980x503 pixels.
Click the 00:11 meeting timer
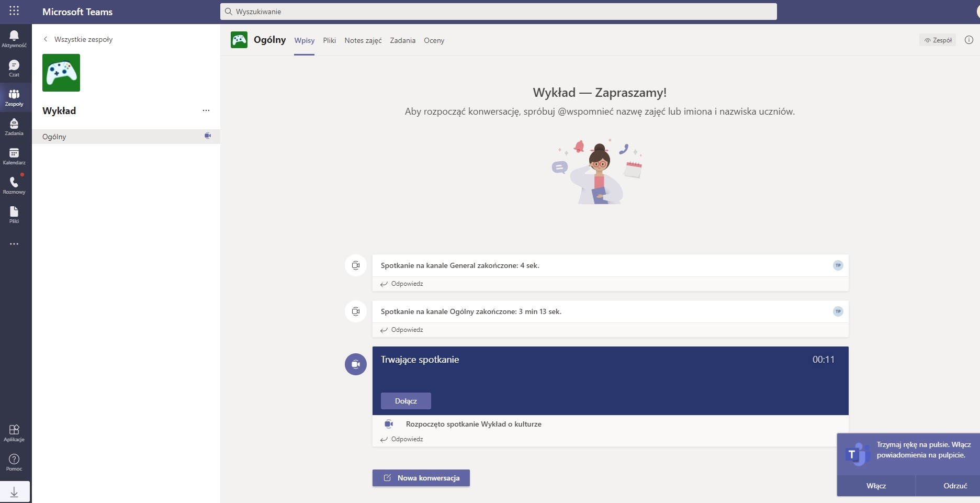(x=824, y=360)
